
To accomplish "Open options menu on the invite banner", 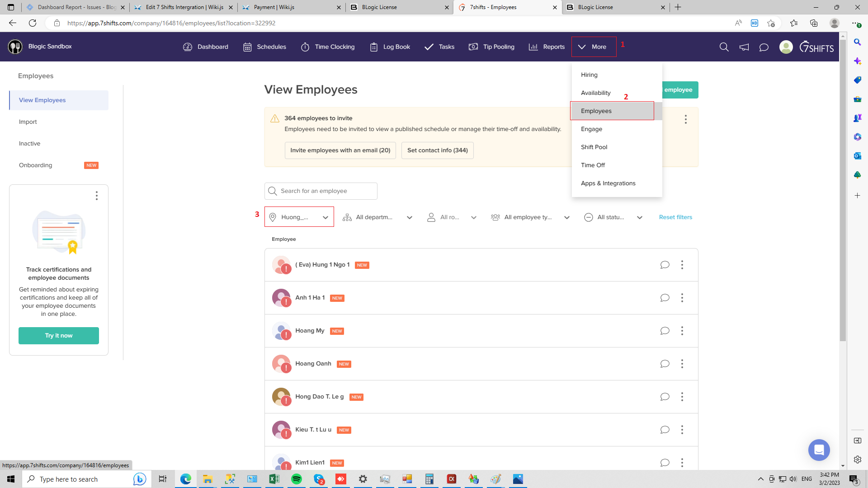I will pos(685,119).
